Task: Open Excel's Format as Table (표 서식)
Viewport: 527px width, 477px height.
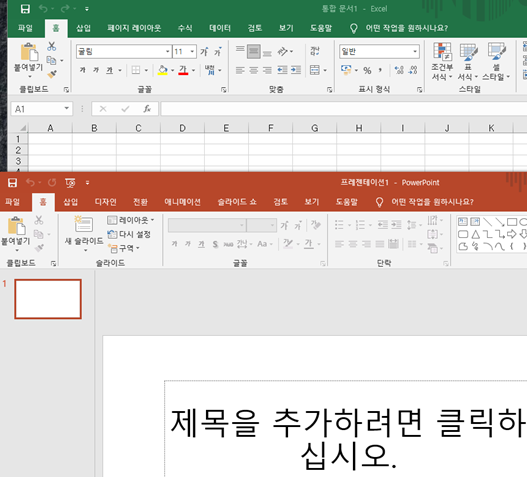Action: coord(468,62)
